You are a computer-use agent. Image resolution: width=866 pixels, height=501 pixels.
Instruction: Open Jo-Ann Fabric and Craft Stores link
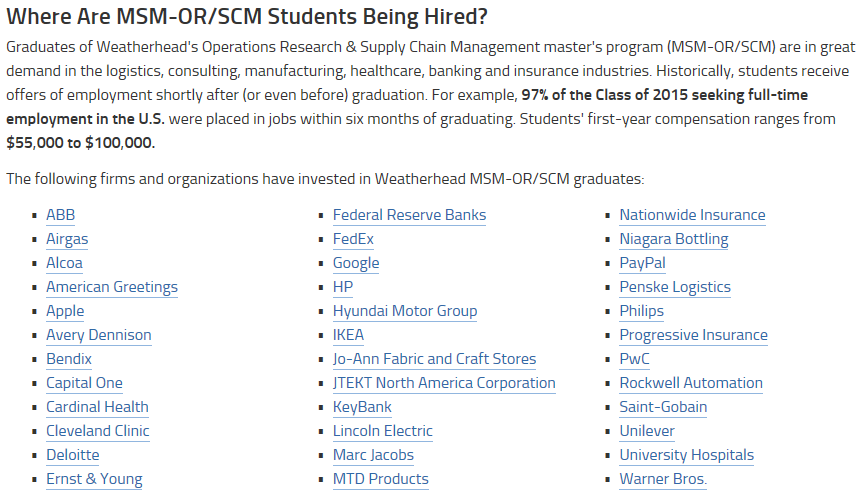[434, 359]
